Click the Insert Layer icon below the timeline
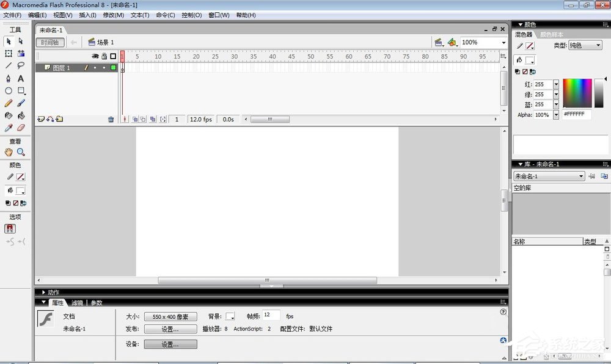Image resolution: width=611 pixels, height=364 pixels. click(40, 119)
